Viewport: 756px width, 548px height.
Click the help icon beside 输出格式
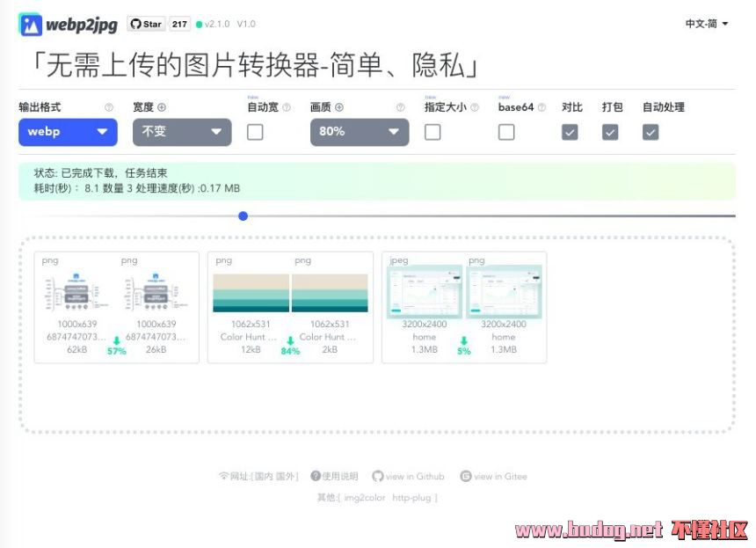109,107
